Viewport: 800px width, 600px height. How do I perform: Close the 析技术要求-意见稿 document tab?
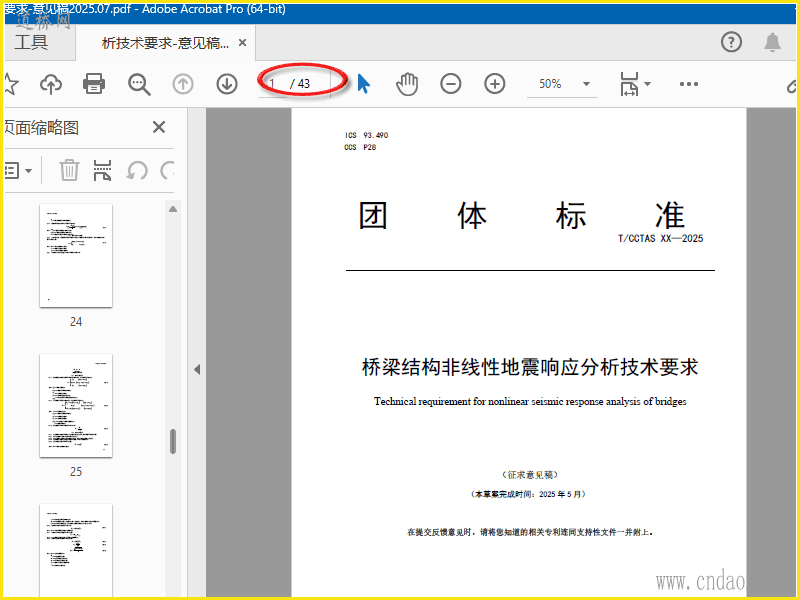coord(243,43)
